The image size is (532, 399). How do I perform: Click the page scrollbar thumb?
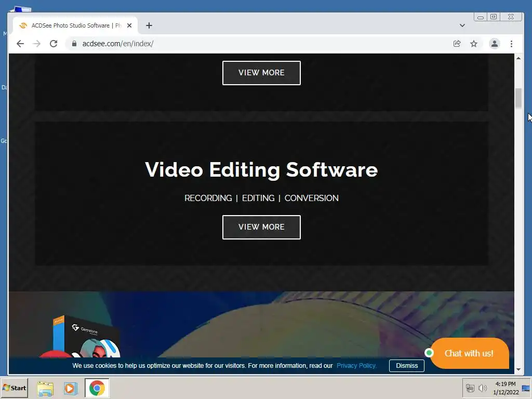(x=518, y=98)
